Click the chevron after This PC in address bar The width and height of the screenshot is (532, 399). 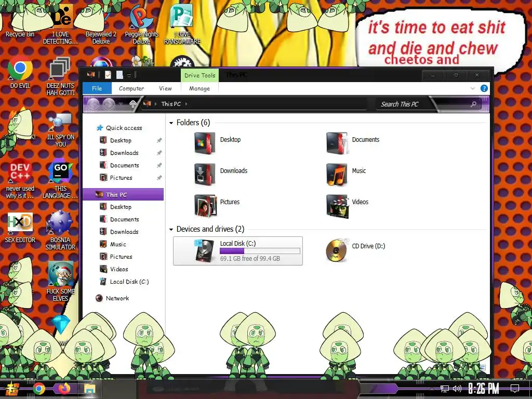click(187, 104)
